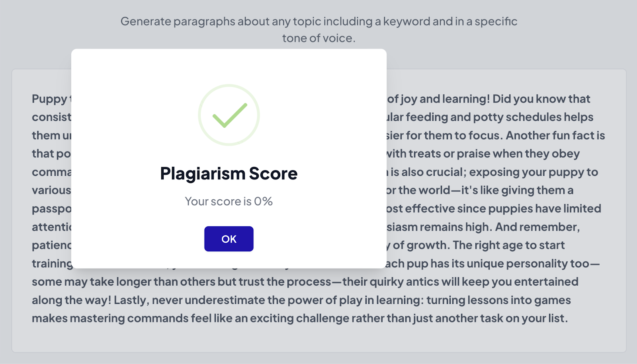Click the success indicator above Plagiarism Score
The image size is (637, 364).
pyautogui.click(x=229, y=115)
